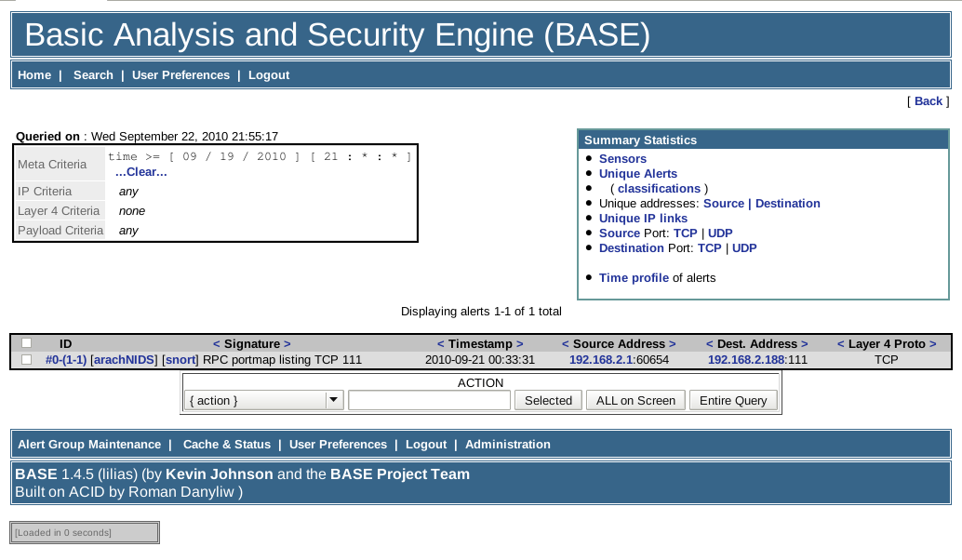
Task: Click the '>' sort arrow after Layer 4 Proto
Action: [x=932, y=344]
